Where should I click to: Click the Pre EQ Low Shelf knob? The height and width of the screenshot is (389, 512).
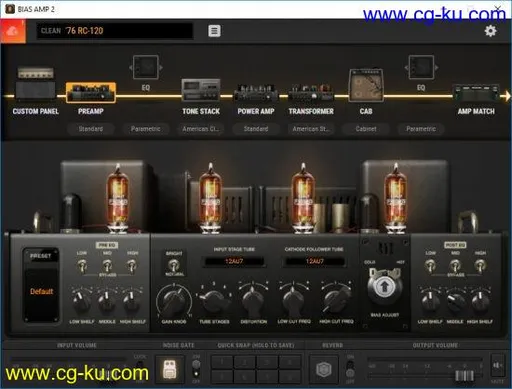click(81, 300)
